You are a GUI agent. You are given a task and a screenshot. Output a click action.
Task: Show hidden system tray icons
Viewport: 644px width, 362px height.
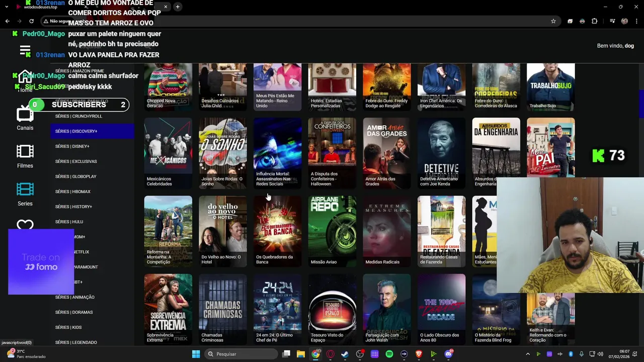click(x=528, y=354)
